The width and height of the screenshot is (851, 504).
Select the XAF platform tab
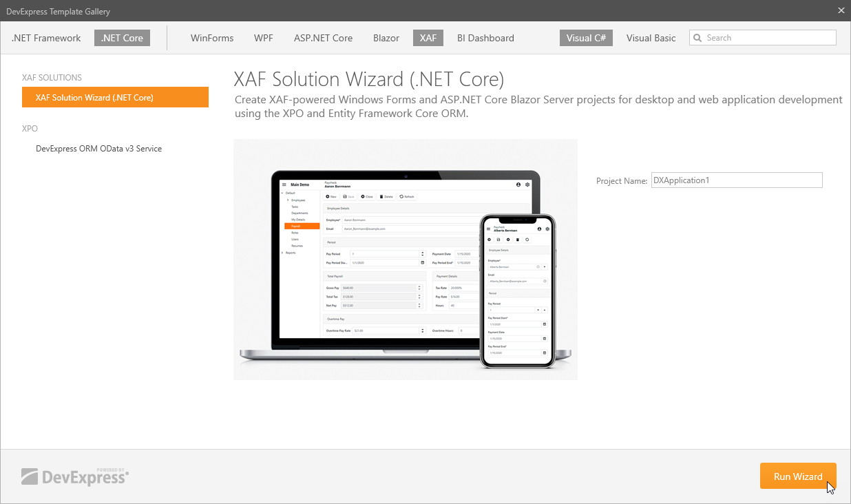point(428,38)
